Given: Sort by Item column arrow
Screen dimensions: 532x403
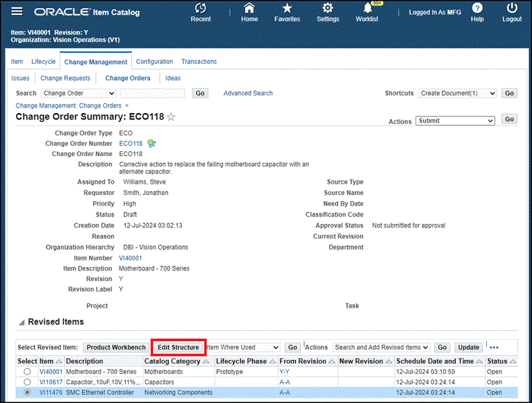Looking at the screenshot, I should point(59,362).
